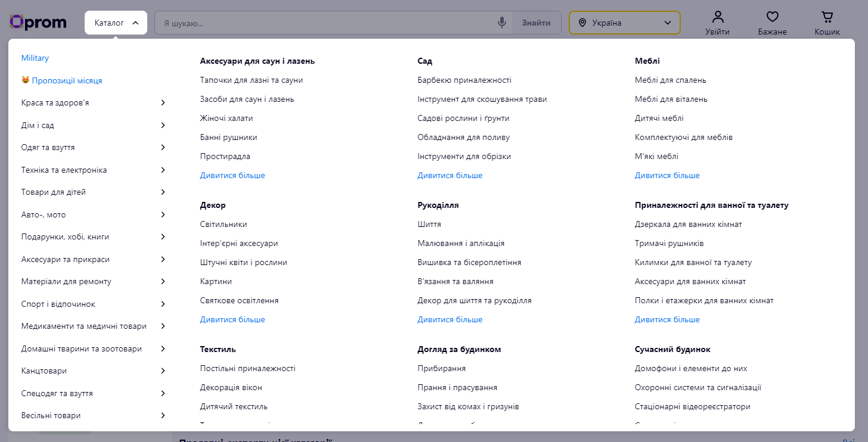The image size is (868, 442).
Task: Collapse the Каталог dropdown
Action: (x=116, y=23)
